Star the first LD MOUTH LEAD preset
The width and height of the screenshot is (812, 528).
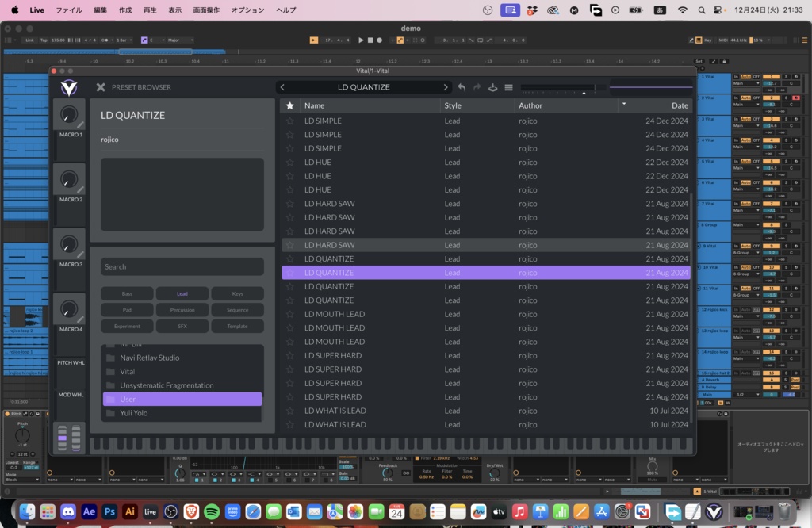tap(290, 314)
